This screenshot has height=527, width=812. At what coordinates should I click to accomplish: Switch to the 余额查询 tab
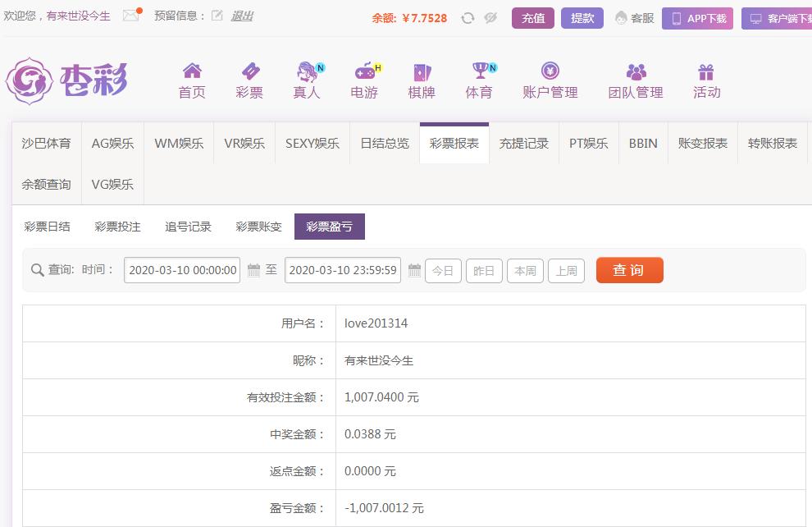(x=47, y=184)
